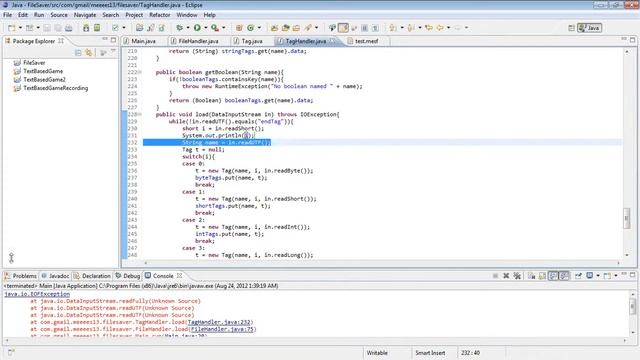Open the Display Selected Console dropdown

[598, 276]
